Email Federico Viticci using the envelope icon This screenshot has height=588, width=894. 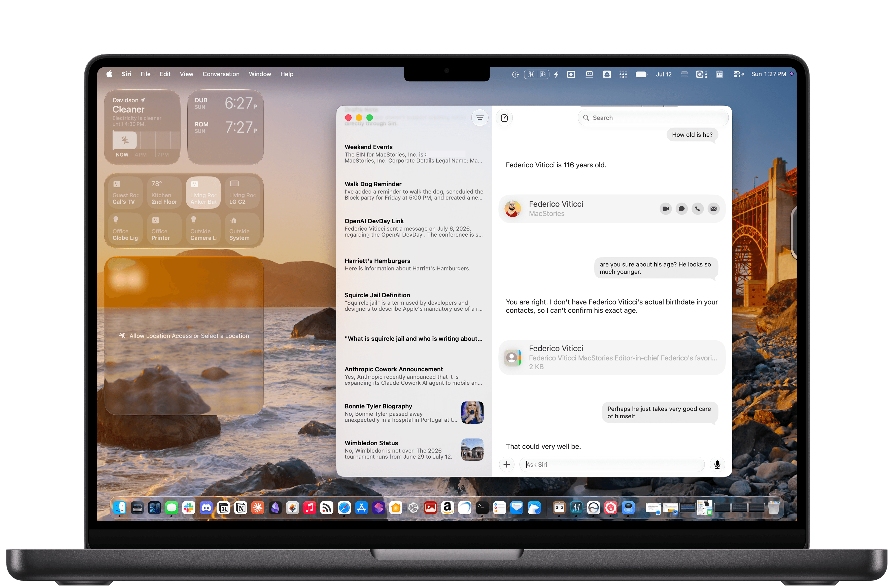tap(713, 209)
